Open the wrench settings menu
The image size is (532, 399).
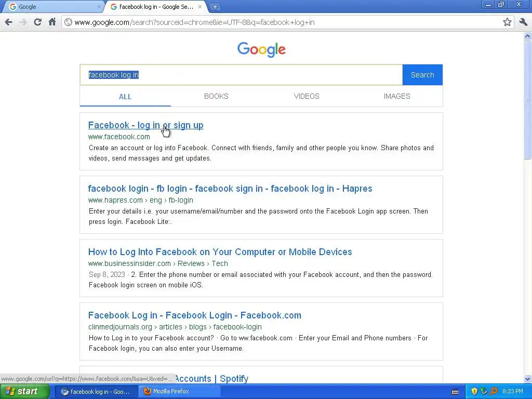tap(523, 22)
